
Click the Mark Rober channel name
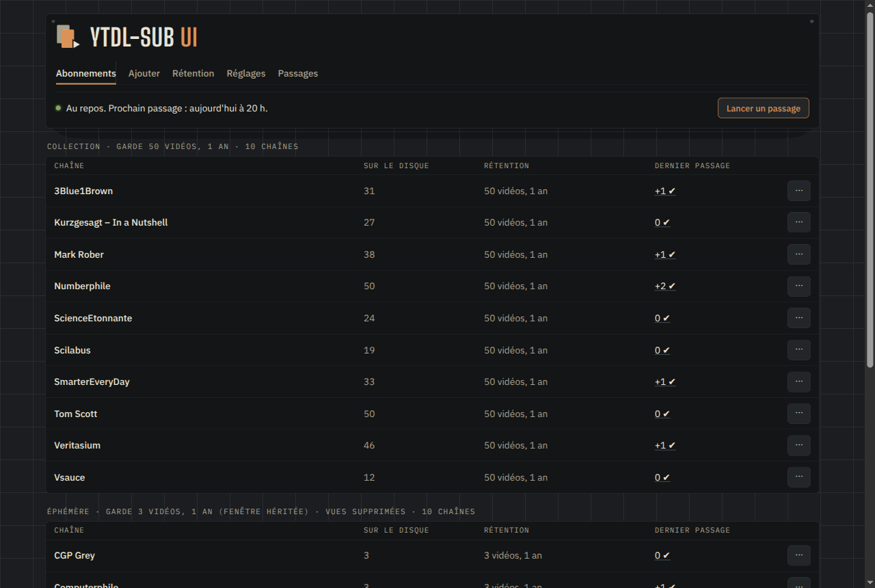[x=79, y=254]
